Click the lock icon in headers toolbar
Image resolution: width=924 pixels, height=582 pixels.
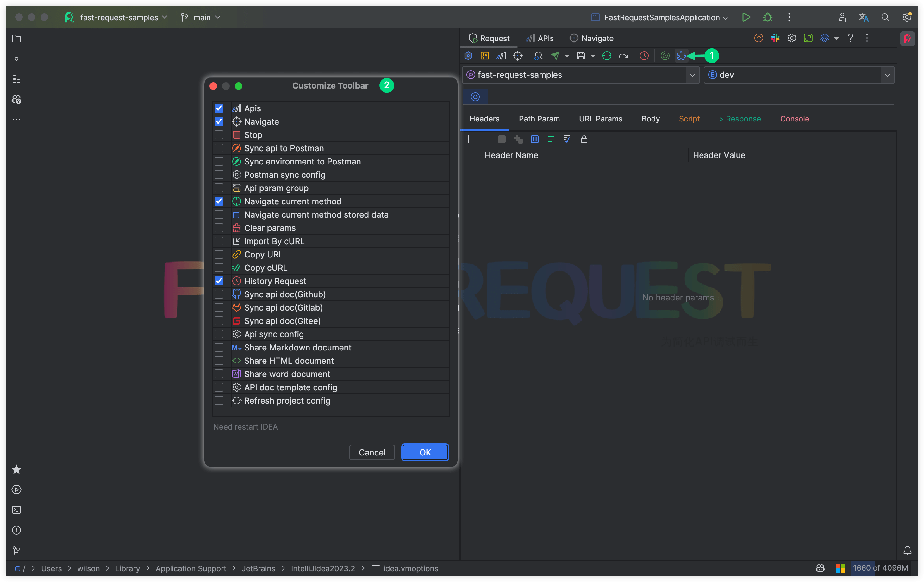point(584,139)
